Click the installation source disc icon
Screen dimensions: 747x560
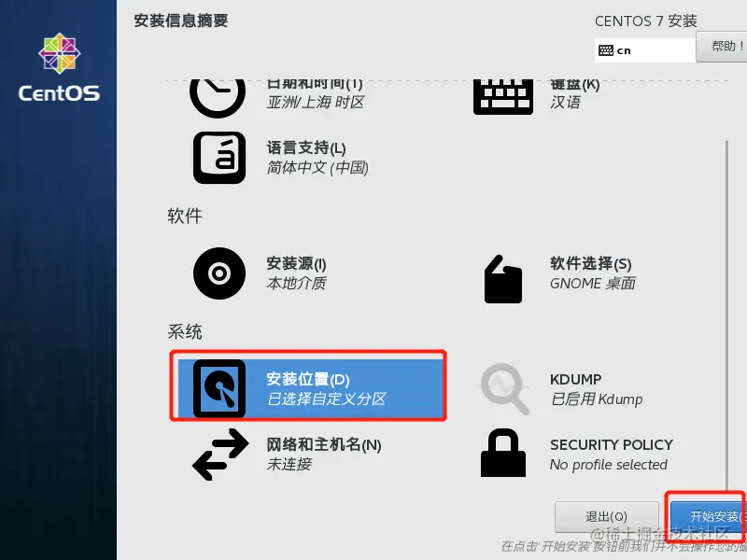[219, 273]
